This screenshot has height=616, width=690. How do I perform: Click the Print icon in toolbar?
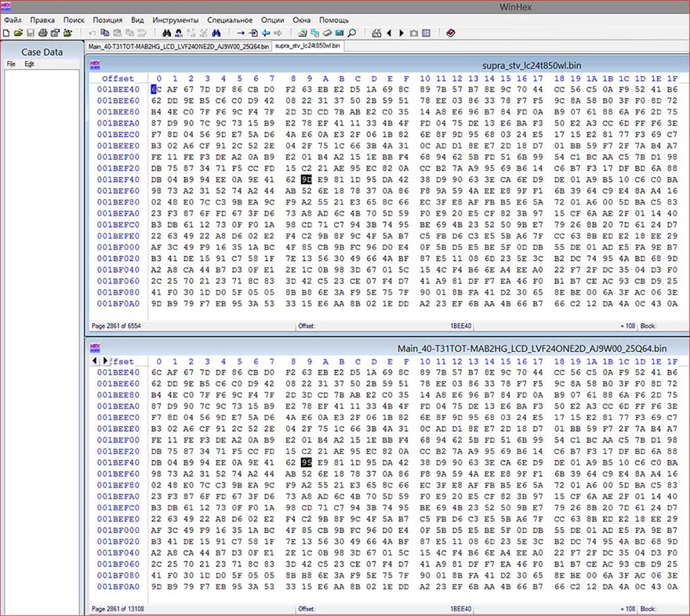[43, 33]
